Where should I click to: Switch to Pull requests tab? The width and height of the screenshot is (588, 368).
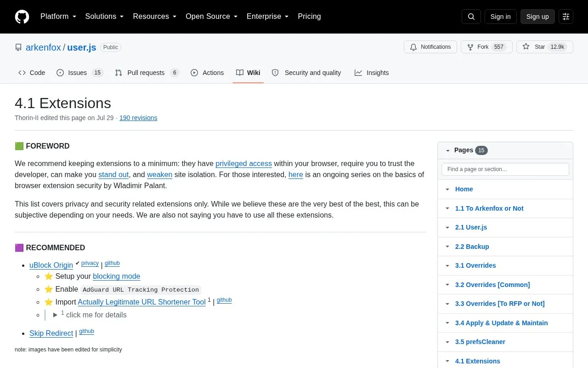coord(147,73)
